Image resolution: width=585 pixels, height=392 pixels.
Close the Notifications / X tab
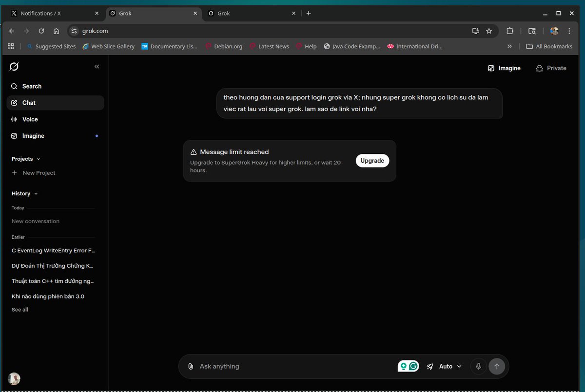point(97,13)
